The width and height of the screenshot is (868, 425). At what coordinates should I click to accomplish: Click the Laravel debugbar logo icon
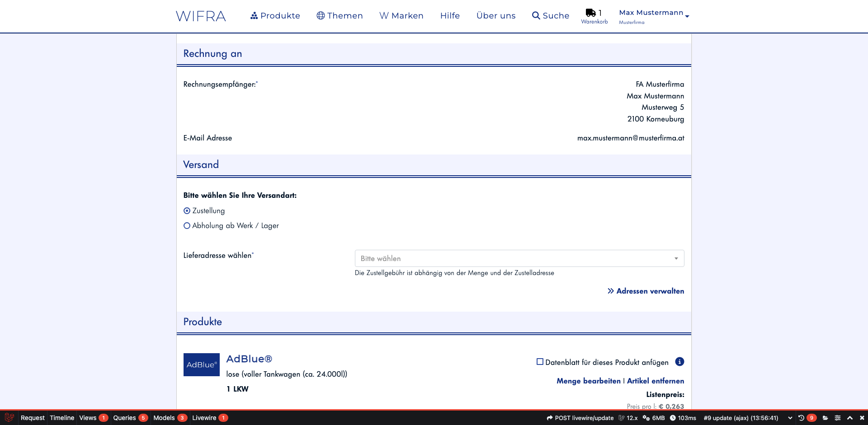tap(9, 418)
